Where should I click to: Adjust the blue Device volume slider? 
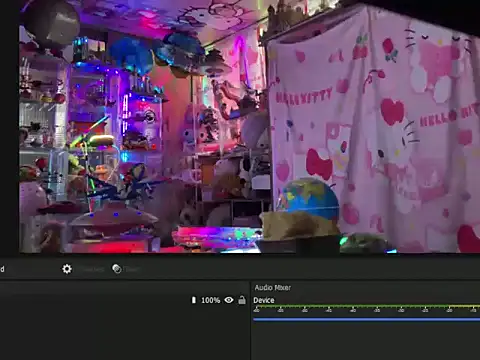tap(367, 319)
